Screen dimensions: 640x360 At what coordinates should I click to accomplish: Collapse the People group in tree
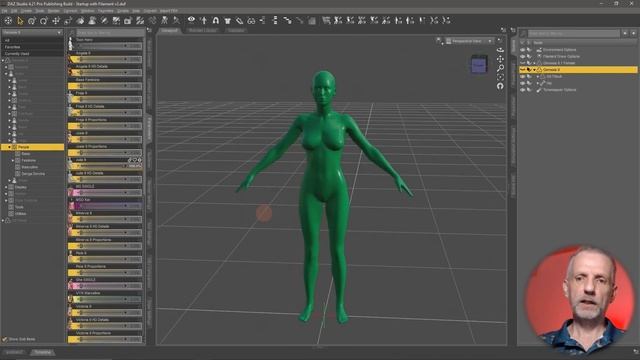(x=9, y=147)
